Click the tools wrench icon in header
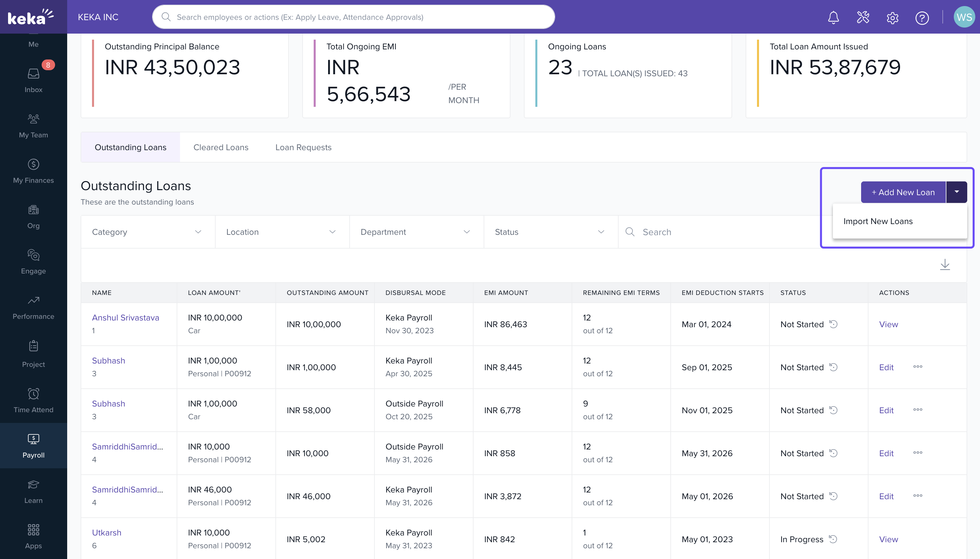980x559 pixels. click(863, 17)
